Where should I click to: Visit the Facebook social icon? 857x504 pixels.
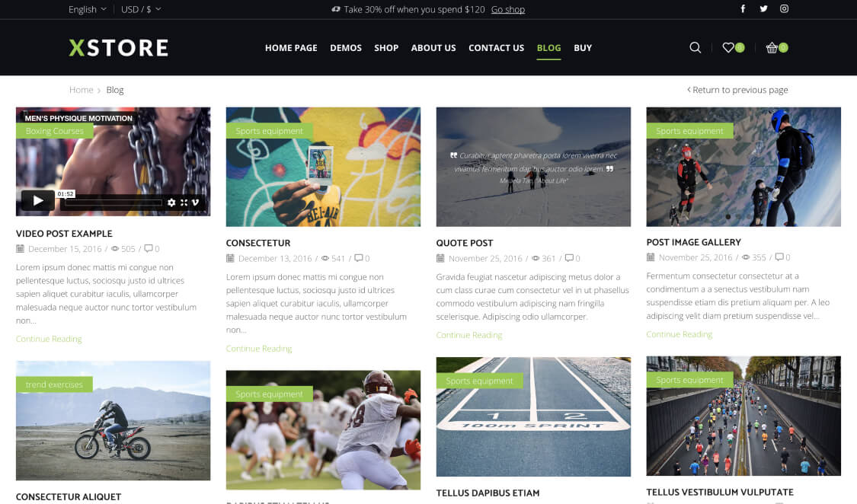(x=743, y=8)
